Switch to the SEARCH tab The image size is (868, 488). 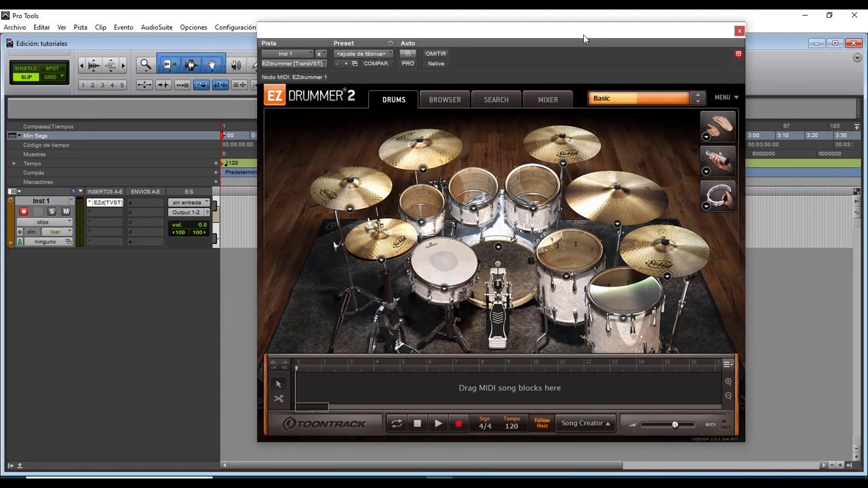pos(496,100)
